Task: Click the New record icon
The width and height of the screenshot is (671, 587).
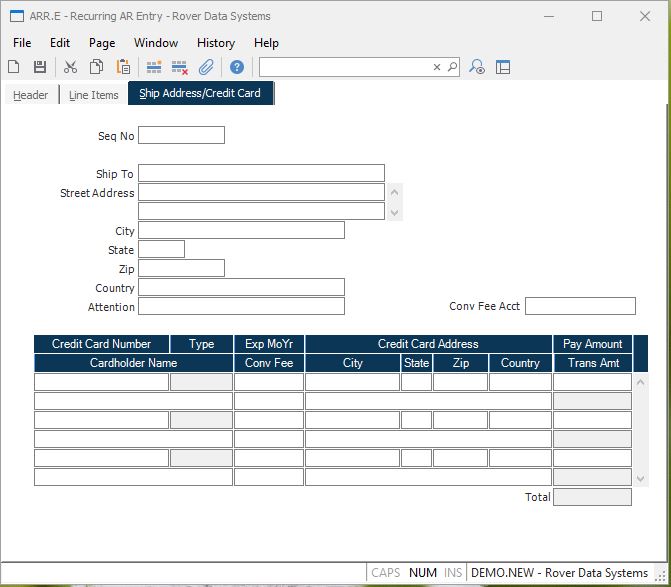Action: (14, 67)
